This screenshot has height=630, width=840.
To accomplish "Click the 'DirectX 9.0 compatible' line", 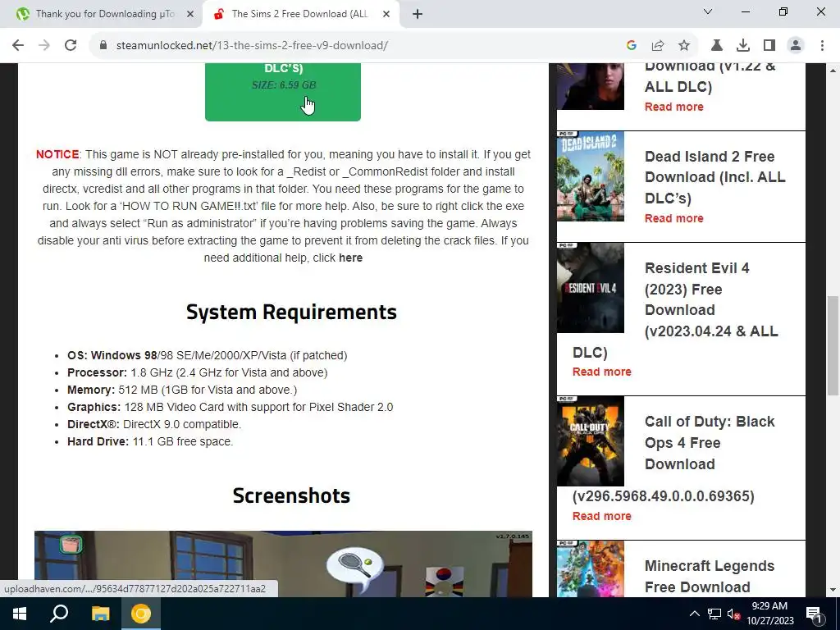I will click(x=154, y=424).
